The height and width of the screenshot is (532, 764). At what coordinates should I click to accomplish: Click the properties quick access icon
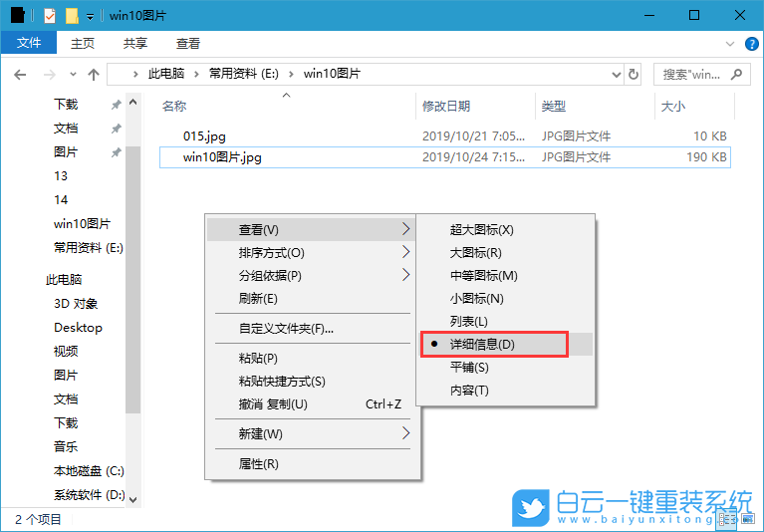pyautogui.click(x=50, y=16)
